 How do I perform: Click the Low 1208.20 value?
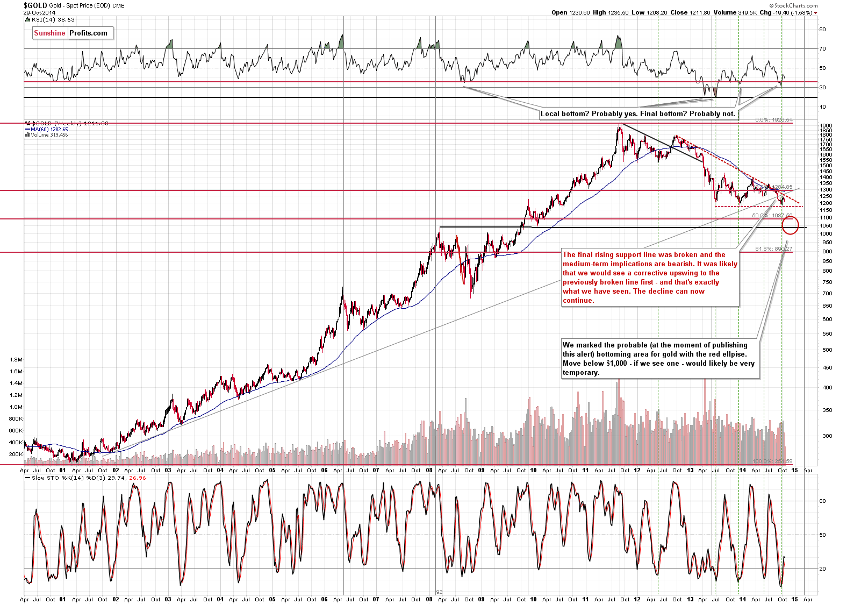pos(649,12)
